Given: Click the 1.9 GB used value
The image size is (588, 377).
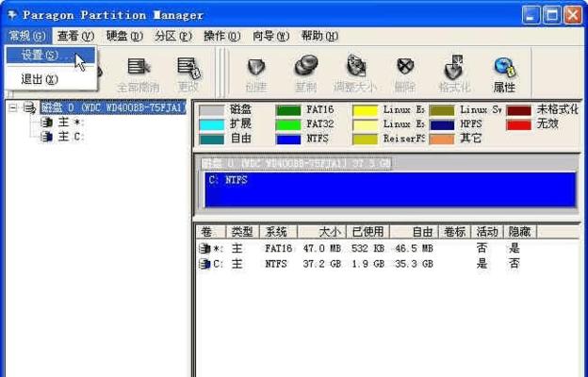Looking at the screenshot, I should click(x=367, y=264).
